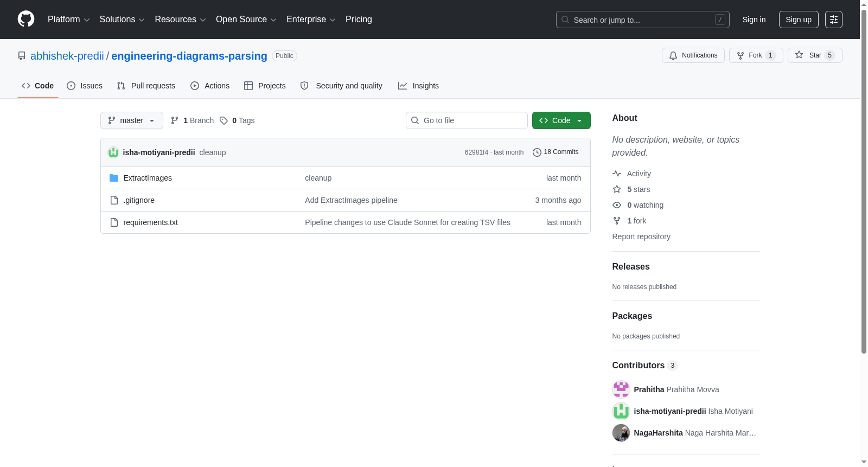Open NagaHarshita's contributor avatar
868x467 pixels.
click(621, 433)
